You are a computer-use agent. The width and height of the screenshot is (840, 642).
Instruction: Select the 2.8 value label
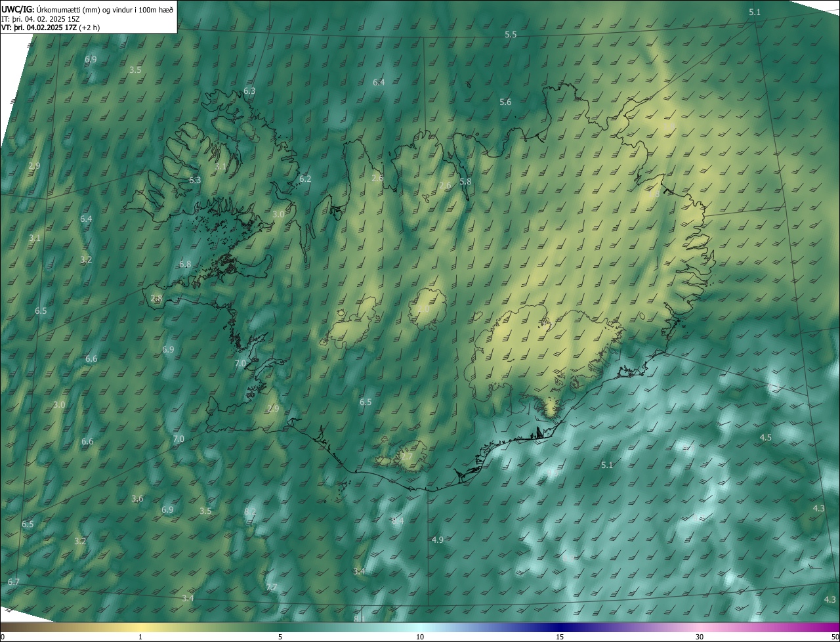(x=156, y=298)
